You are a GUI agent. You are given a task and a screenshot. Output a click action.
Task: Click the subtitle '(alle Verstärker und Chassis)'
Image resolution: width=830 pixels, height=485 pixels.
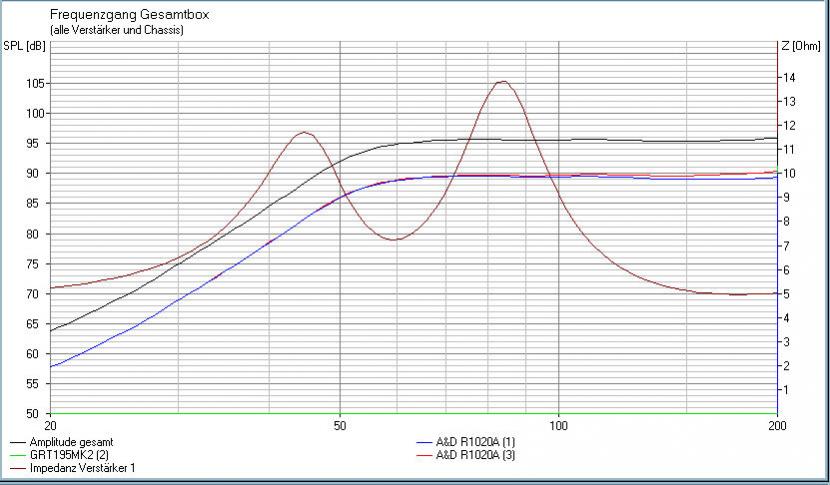[x=116, y=30]
